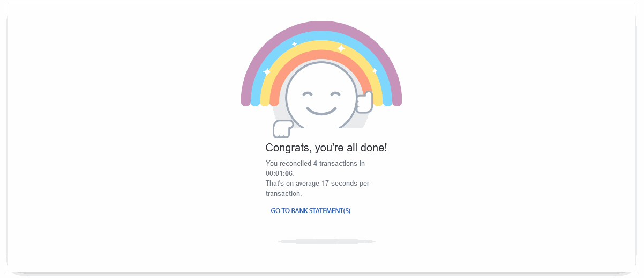644x278 pixels.
Task: Click the smiley's left eye
Action: pyautogui.click(x=307, y=94)
